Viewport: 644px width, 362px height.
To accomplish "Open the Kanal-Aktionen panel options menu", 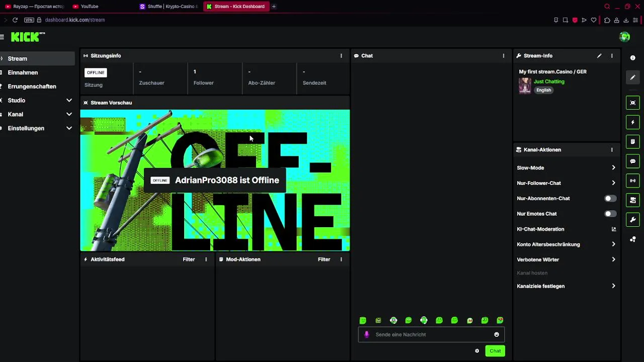I will point(612,150).
